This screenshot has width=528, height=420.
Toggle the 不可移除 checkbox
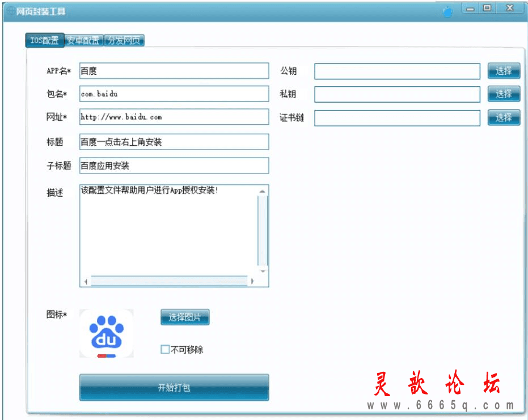(165, 349)
